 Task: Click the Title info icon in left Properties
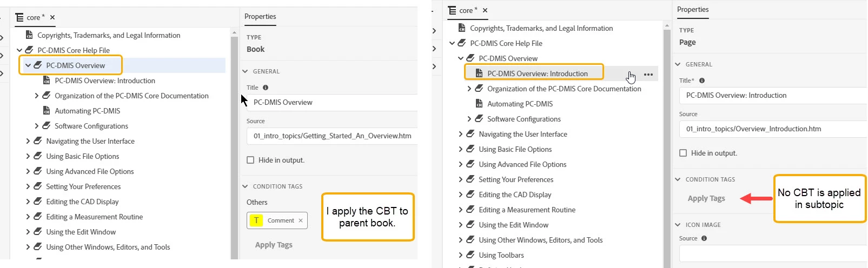(x=266, y=88)
